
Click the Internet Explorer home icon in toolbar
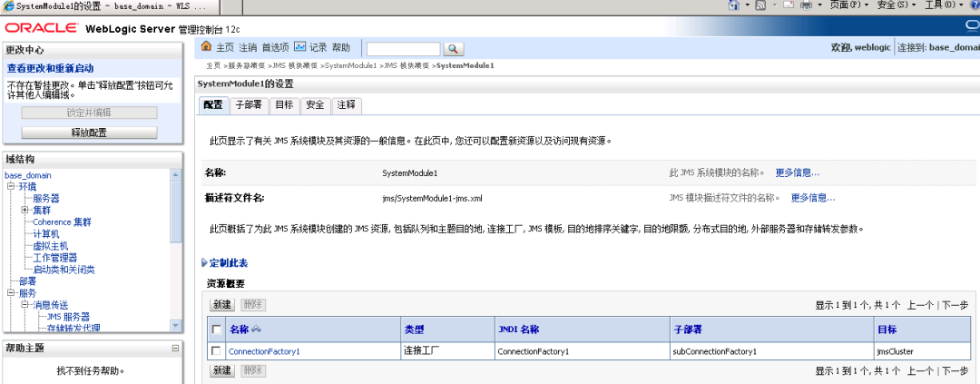734,5
